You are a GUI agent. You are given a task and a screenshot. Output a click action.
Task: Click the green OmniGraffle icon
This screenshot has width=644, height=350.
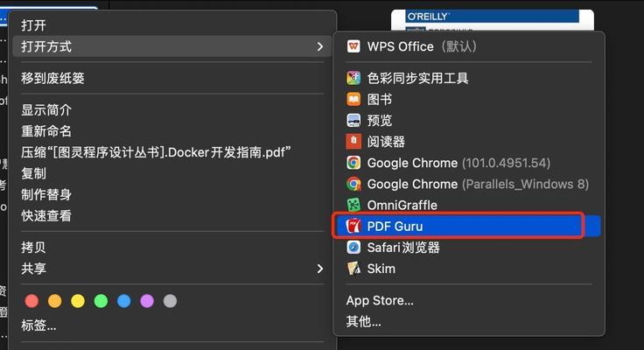[x=353, y=205]
